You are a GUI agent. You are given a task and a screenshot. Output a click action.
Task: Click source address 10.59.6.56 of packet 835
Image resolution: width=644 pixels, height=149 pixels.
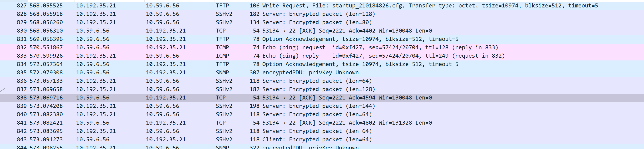click(92, 72)
